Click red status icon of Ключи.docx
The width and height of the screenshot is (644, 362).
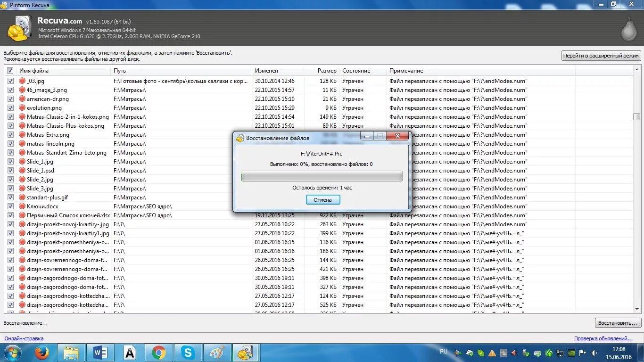[x=22, y=206]
